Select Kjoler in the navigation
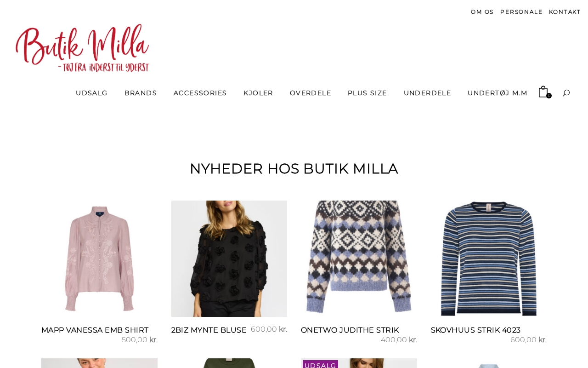The height and width of the screenshot is (368, 588). [x=258, y=93]
